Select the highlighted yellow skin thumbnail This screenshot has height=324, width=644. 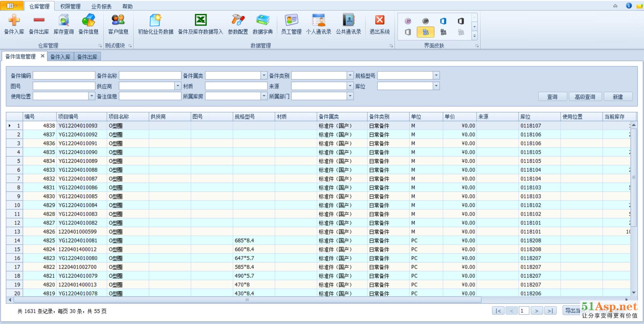click(x=426, y=32)
